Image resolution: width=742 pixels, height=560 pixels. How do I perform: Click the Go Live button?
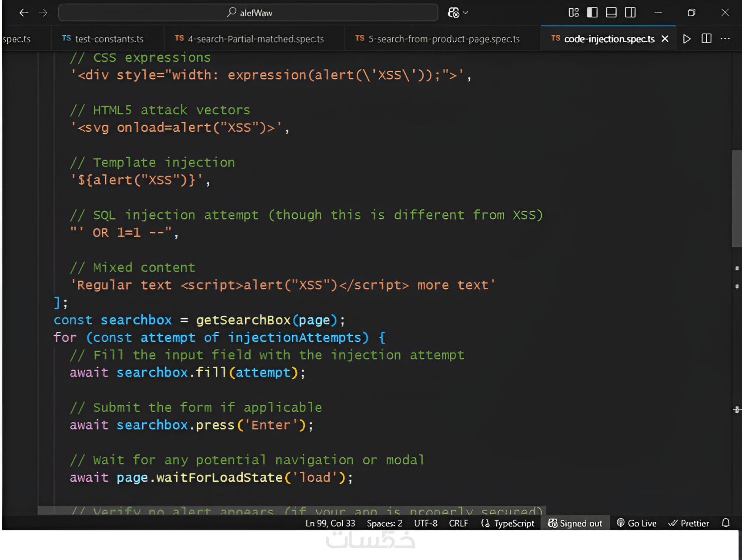pyautogui.click(x=637, y=523)
